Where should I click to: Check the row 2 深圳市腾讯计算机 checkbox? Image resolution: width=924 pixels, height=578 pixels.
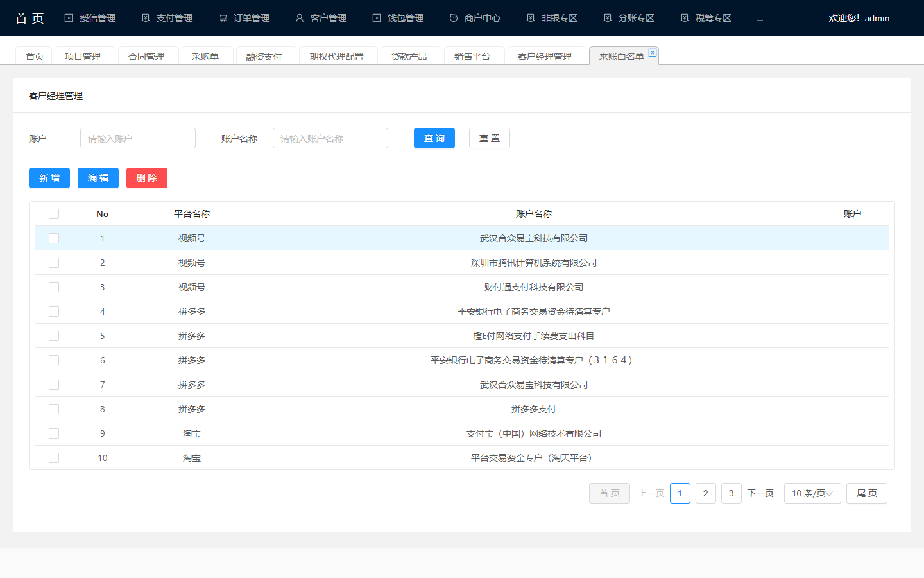click(54, 263)
